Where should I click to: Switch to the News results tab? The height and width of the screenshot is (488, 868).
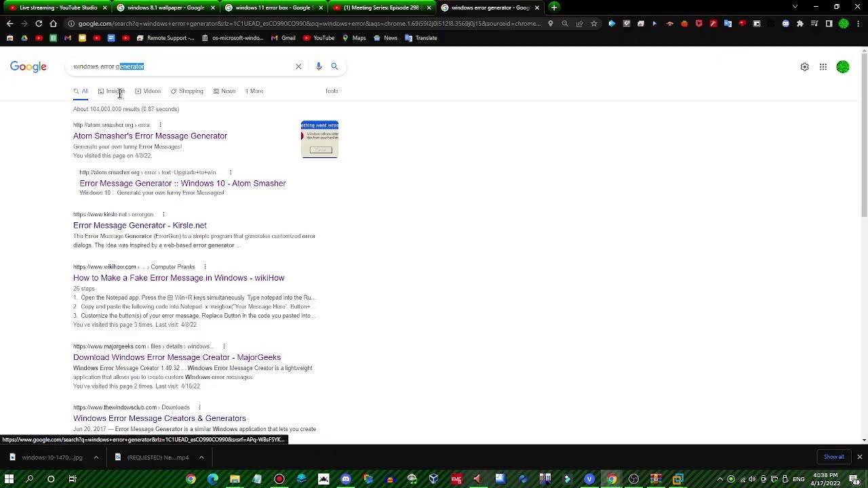(x=224, y=91)
